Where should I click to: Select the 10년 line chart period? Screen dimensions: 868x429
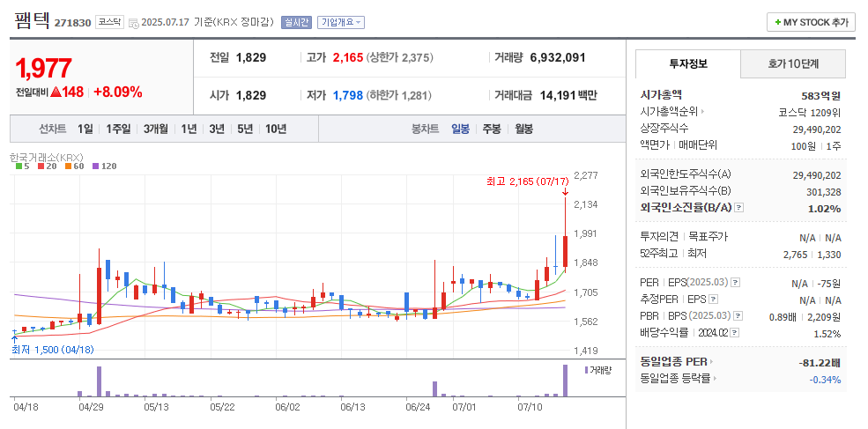pos(276,129)
